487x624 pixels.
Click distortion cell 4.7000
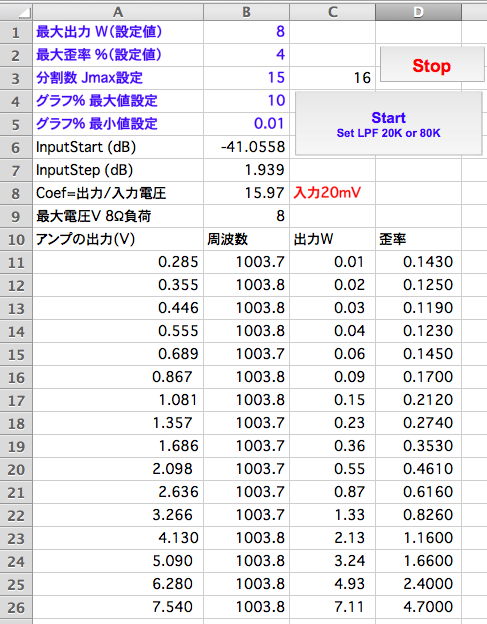(418, 608)
